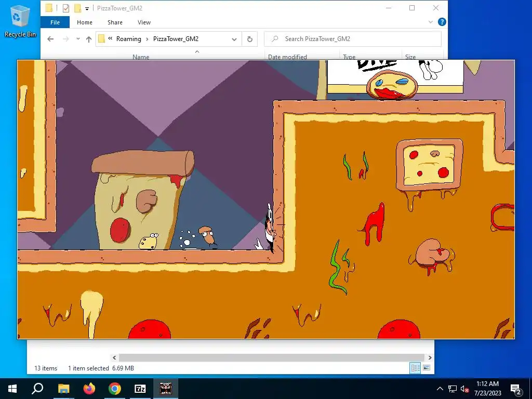
Task: Open the clock showing 1:12 AM
Action: (487, 389)
